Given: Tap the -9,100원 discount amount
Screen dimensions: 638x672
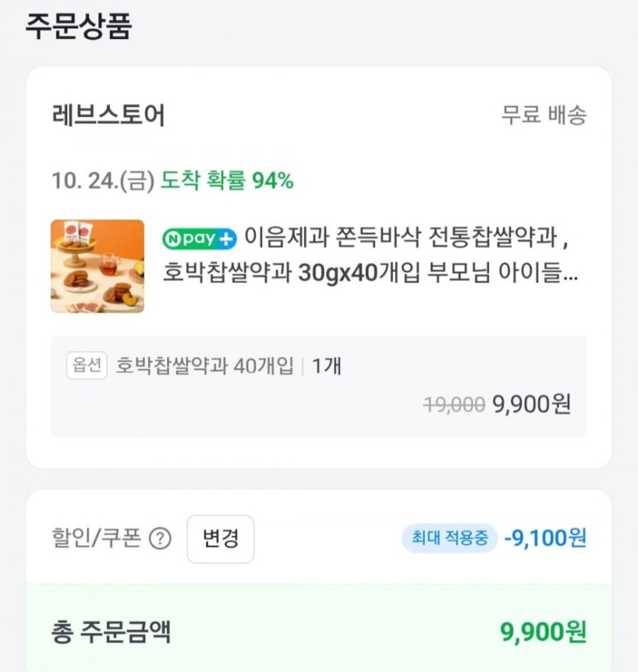Looking at the screenshot, I should coord(546,538).
